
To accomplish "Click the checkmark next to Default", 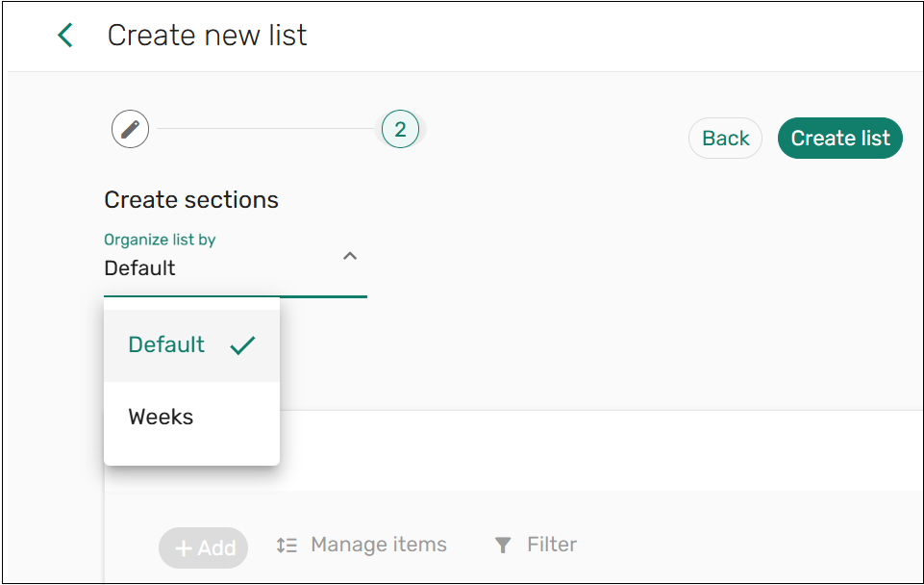I will coord(243,344).
